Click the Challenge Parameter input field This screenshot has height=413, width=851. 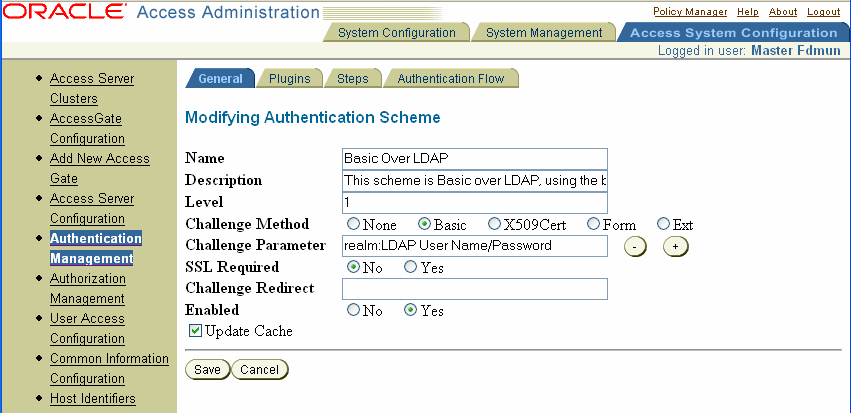[474, 246]
